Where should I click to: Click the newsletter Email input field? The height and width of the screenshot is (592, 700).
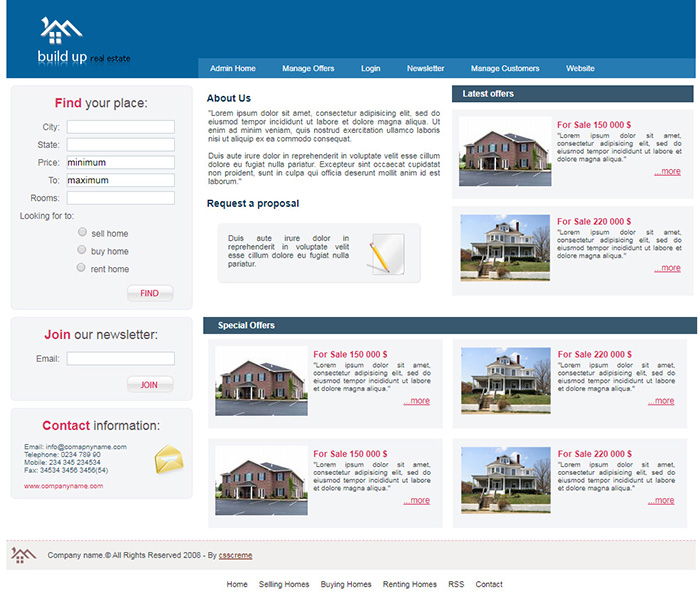(121, 359)
